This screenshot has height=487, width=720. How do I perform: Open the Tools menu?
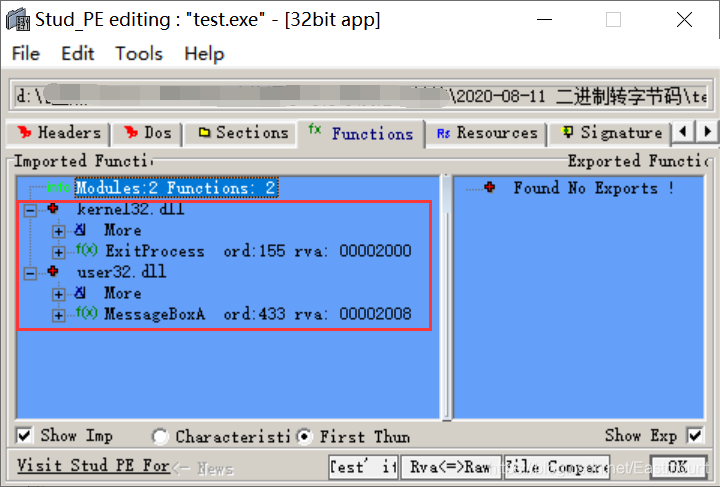coord(139,54)
